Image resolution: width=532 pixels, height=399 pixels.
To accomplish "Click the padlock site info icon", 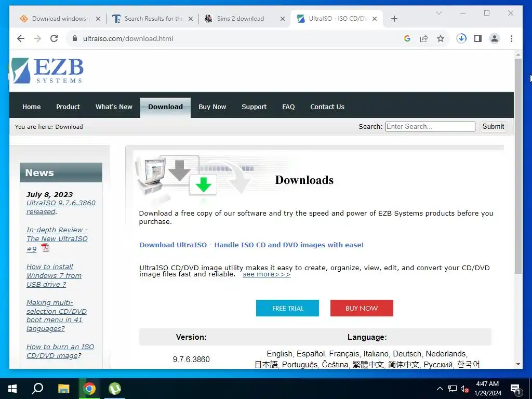I will (x=75, y=38).
